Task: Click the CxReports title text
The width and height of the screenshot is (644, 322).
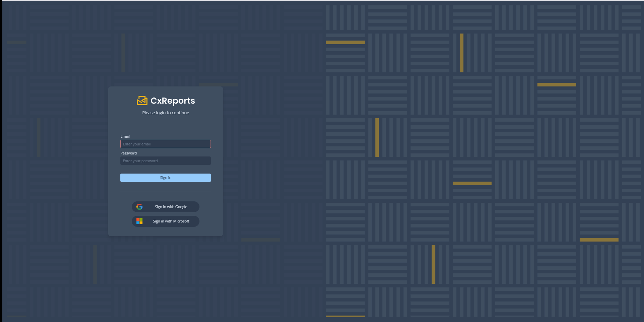Action: click(x=173, y=101)
